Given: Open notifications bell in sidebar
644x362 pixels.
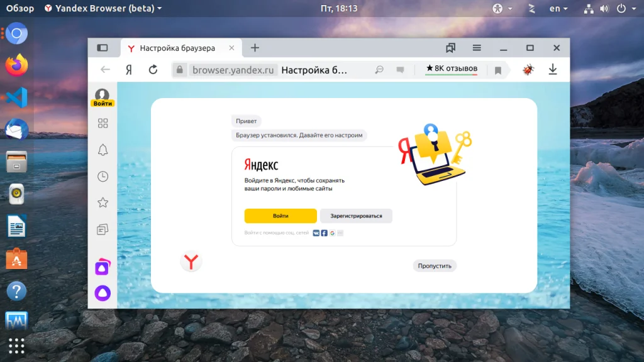Looking at the screenshot, I should pyautogui.click(x=103, y=150).
